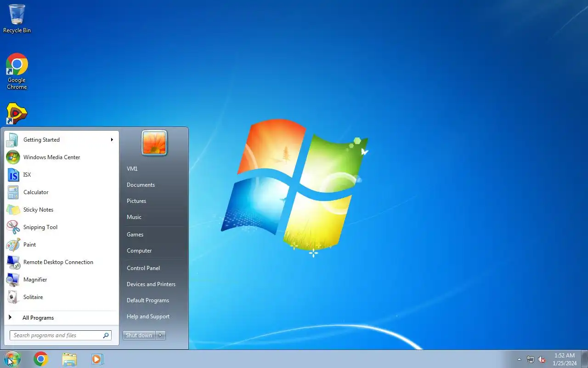This screenshot has width=588, height=368.
Task: Click the taskbar clock and date
Action: 565,359
